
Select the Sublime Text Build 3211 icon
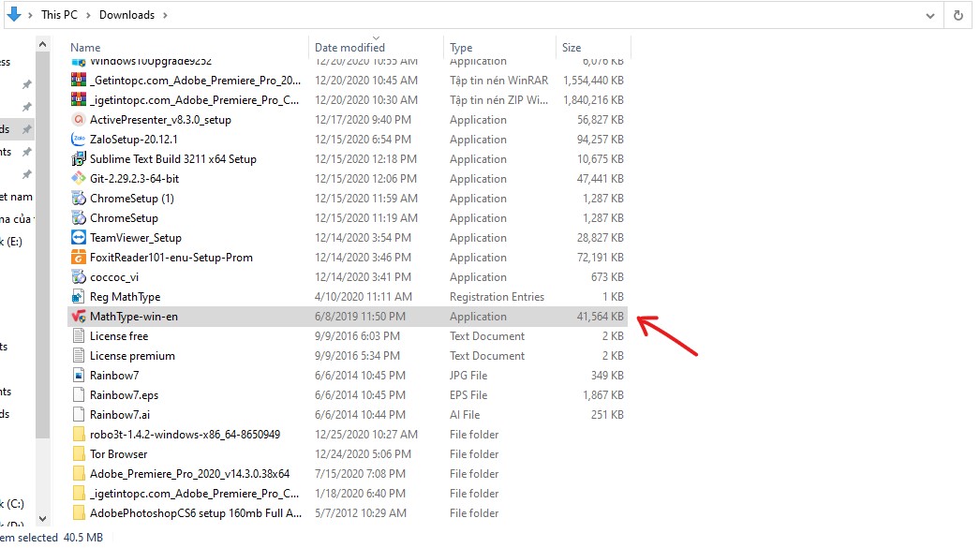click(x=78, y=158)
